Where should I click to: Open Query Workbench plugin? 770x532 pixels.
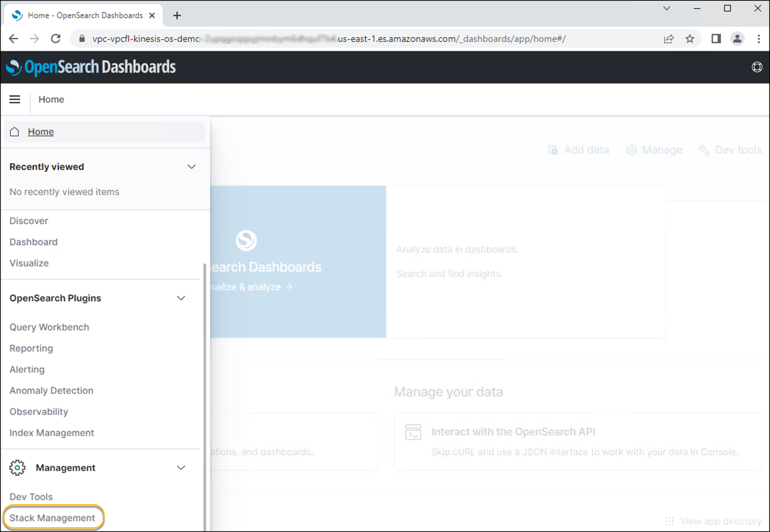(x=49, y=327)
